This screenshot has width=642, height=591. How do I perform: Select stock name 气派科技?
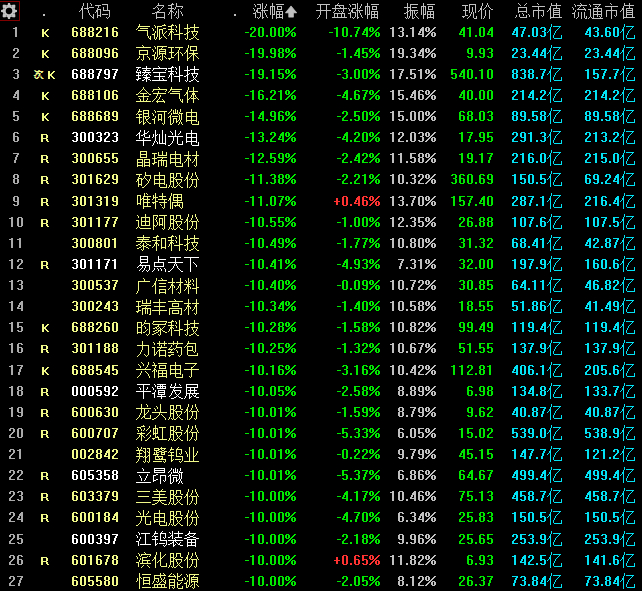tap(167, 32)
